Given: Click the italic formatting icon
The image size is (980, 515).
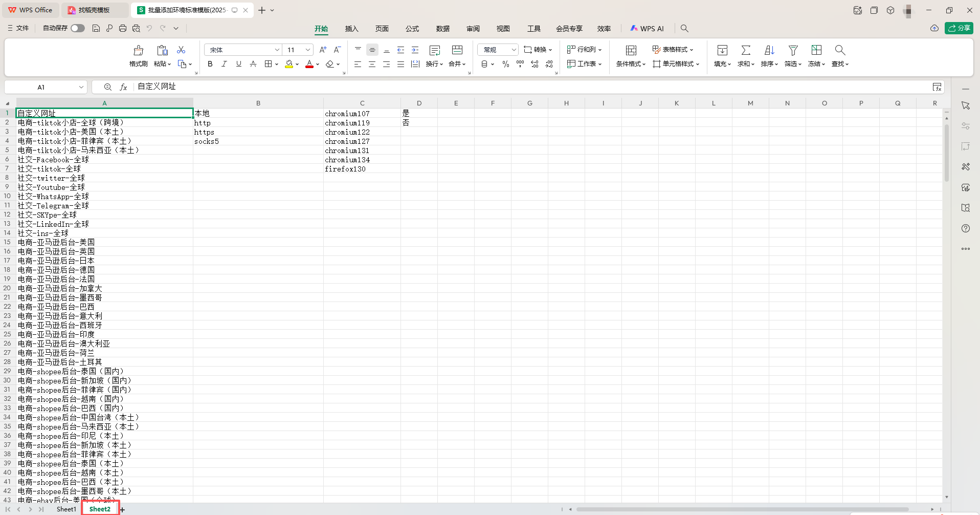Looking at the screenshot, I should (x=224, y=64).
